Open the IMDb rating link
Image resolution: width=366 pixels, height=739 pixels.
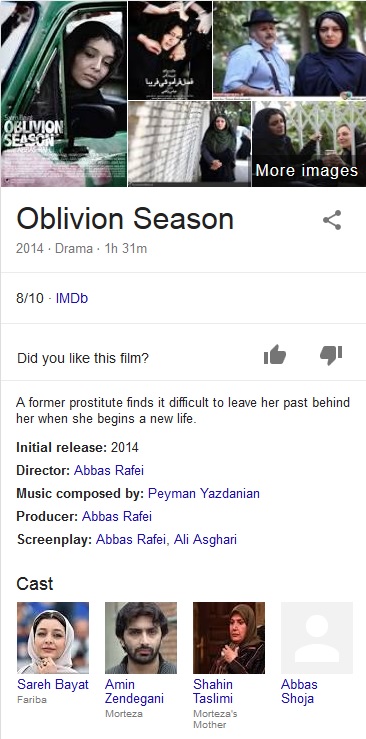pyautogui.click(x=72, y=298)
